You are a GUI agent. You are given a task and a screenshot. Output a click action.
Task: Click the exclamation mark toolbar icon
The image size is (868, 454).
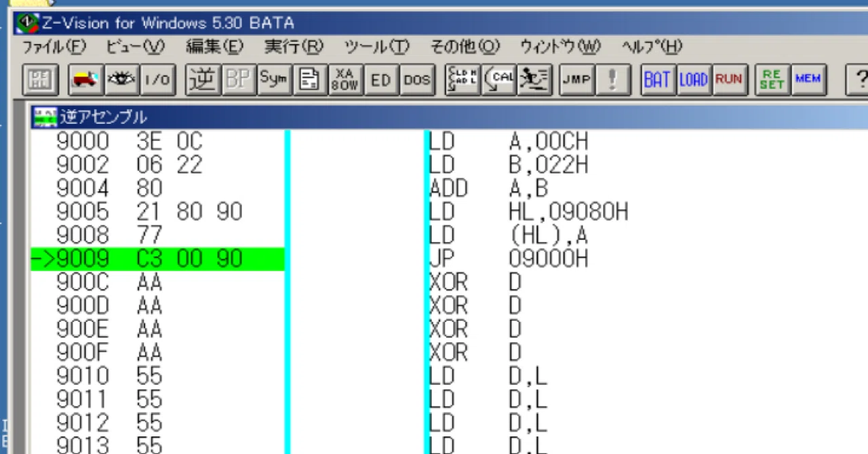(613, 80)
